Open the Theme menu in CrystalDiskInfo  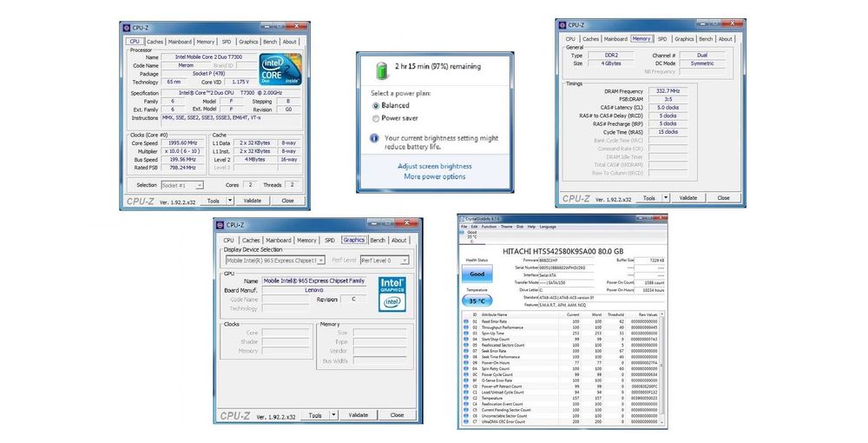click(507, 227)
